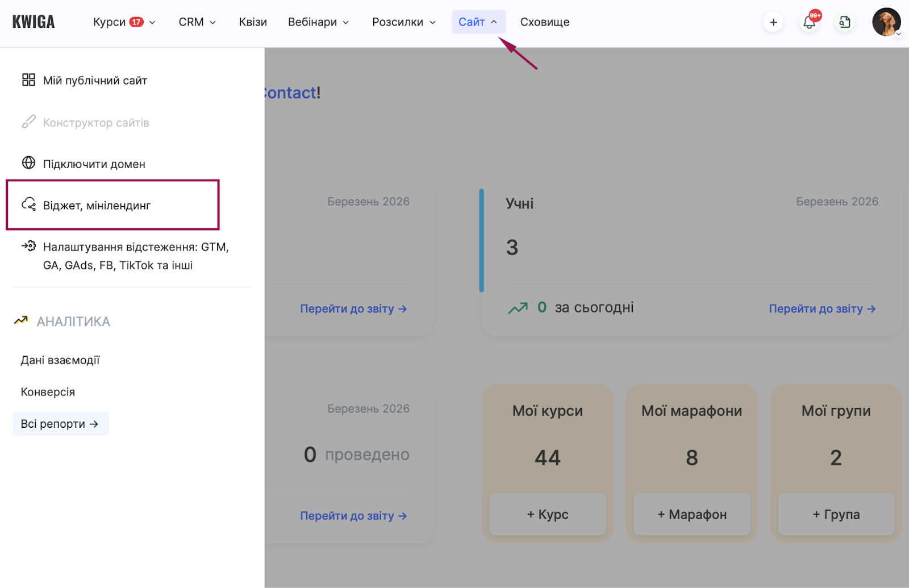
Task: Expand the Розсилки dropdown
Action: point(403,22)
